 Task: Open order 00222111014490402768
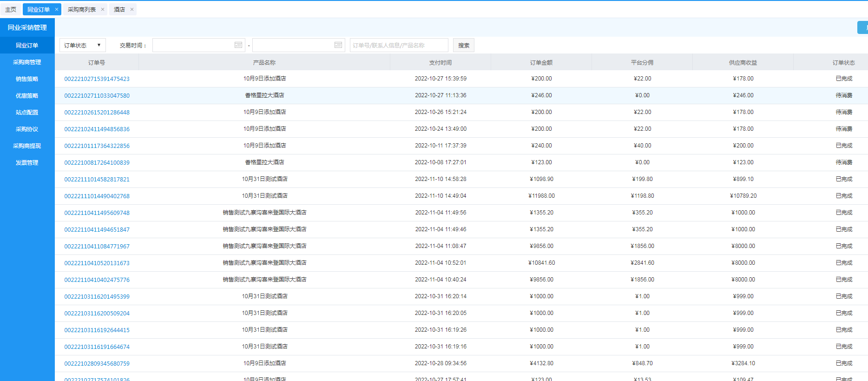[x=97, y=196]
